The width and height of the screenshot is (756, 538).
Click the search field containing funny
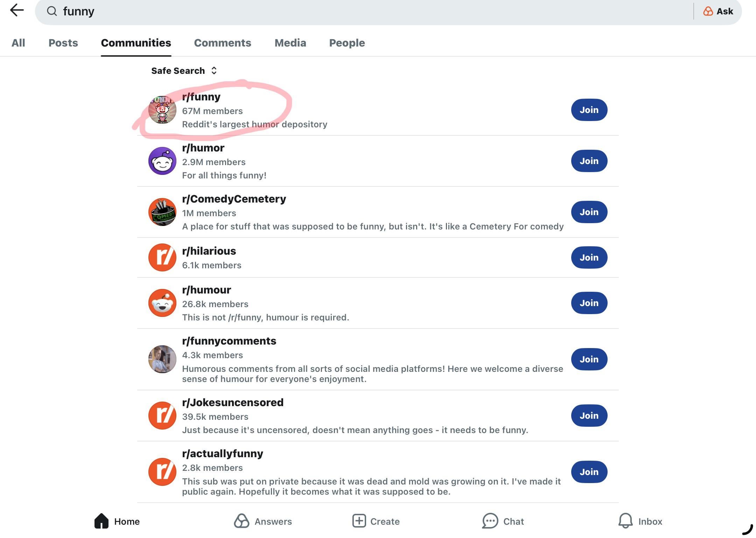pyautogui.click(x=350, y=12)
